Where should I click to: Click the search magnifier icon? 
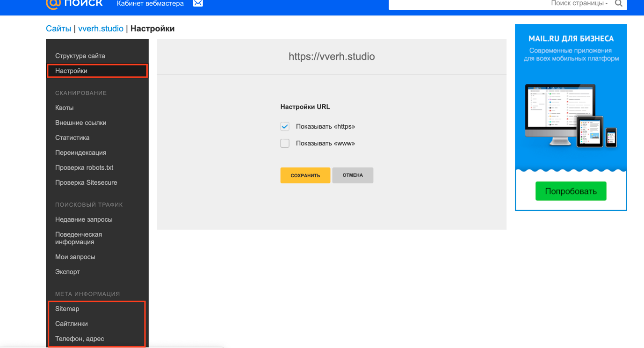[x=619, y=3]
